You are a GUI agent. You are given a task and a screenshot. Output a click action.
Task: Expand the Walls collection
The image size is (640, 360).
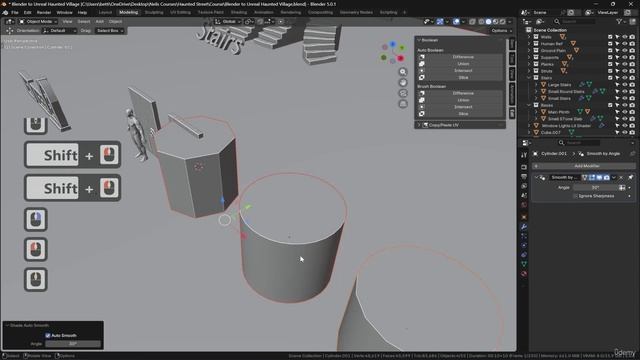[529, 37]
